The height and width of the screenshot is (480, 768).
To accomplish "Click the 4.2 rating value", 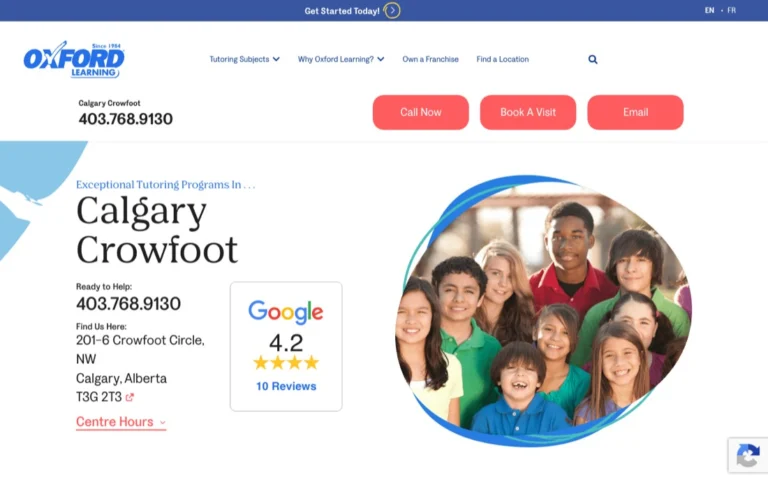I will point(286,343).
